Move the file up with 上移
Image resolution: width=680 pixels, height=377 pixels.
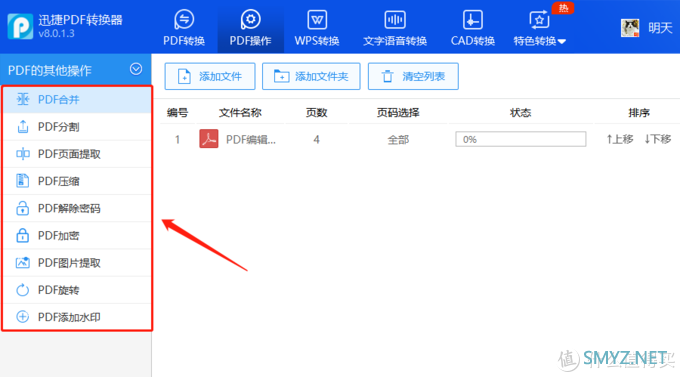pos(620,139)
